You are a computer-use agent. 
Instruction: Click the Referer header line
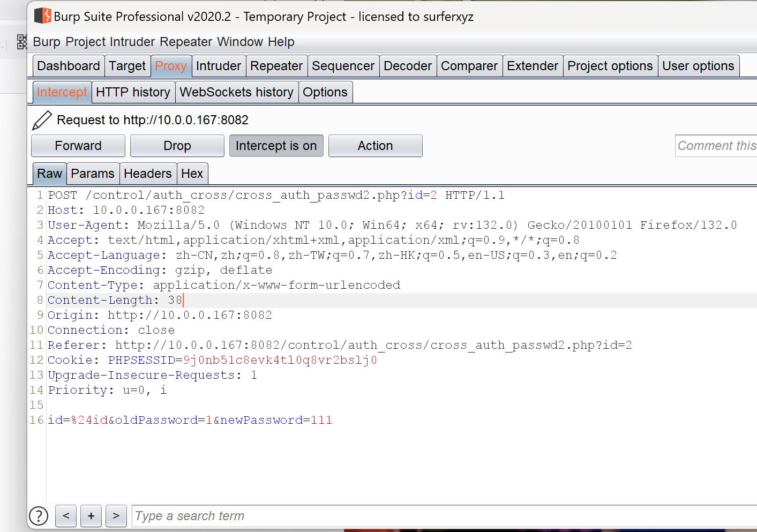pos(340,345)
